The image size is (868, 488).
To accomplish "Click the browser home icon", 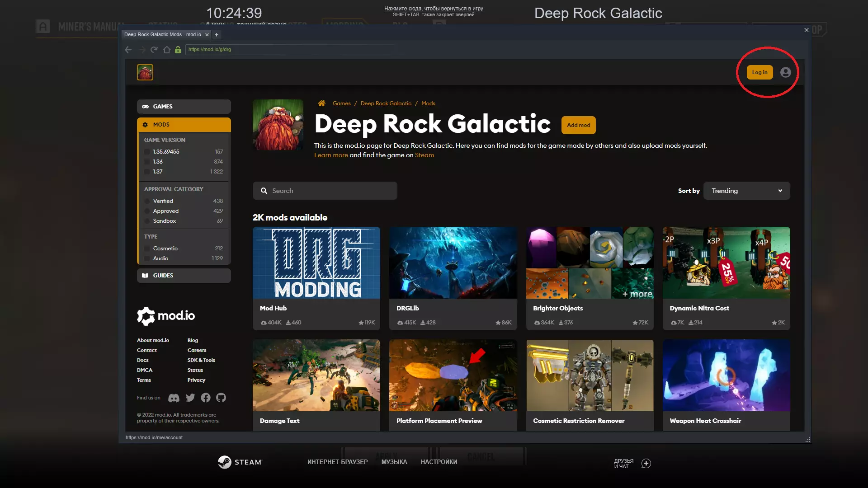I will coord(166,50).
